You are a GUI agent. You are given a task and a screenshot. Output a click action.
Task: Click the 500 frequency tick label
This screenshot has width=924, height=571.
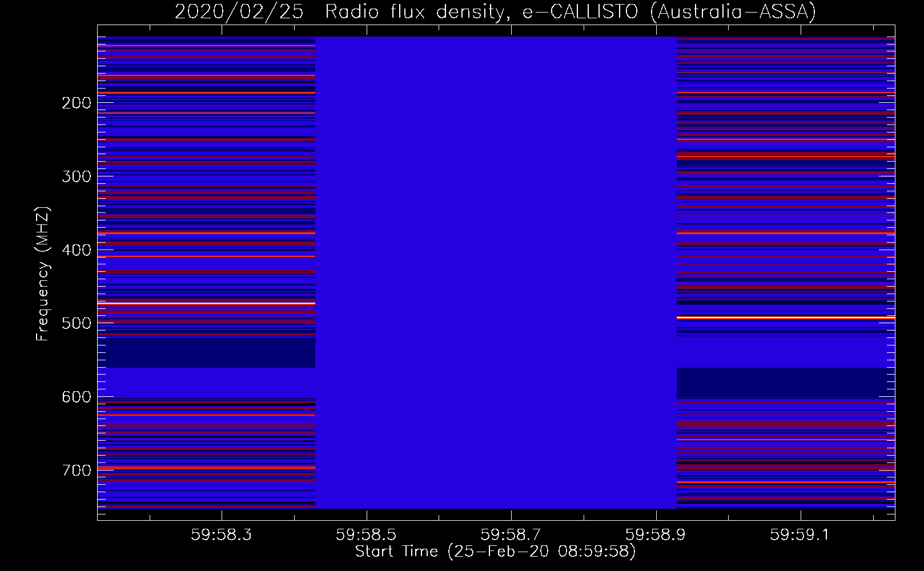coord(77,323)
